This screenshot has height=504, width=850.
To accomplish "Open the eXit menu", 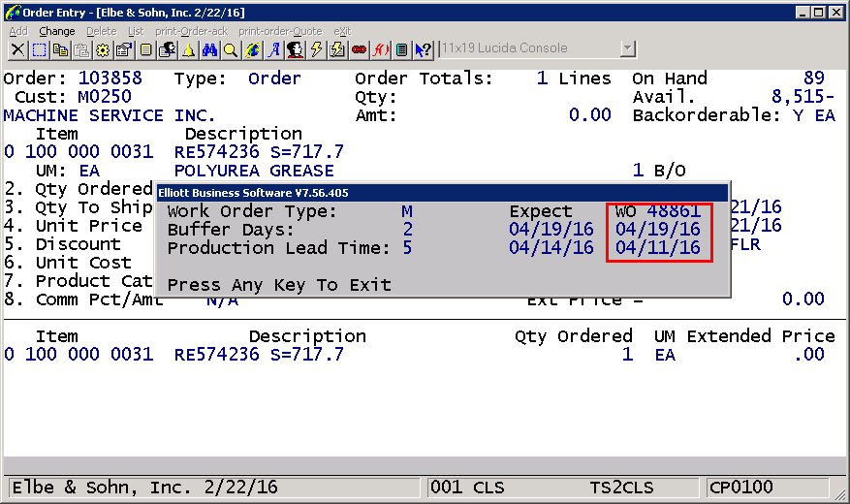I will (x=342, y=31).
